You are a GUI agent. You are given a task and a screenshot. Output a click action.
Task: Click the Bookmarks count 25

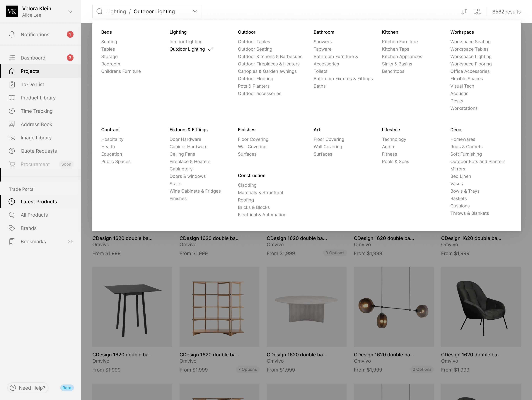click(x=70, y=241)
